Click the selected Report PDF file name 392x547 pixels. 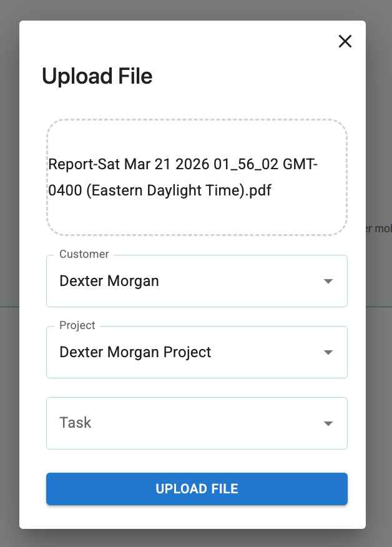pos(184,177)
